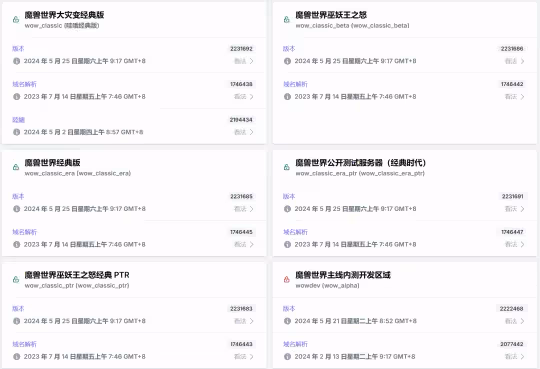Expand the chevron under badge 2231686
540x369 pixels.
coord(522,61)
